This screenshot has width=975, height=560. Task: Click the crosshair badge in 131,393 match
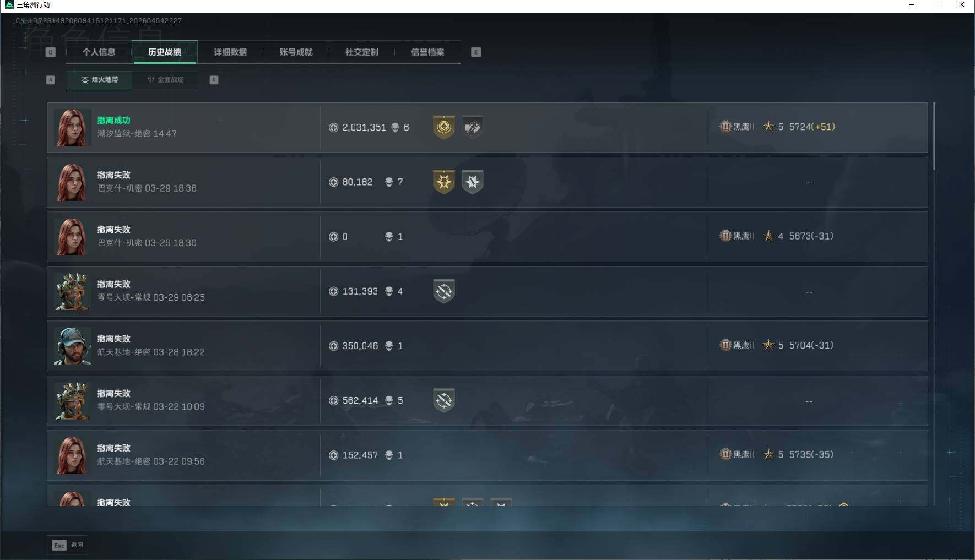click(444, 291)
